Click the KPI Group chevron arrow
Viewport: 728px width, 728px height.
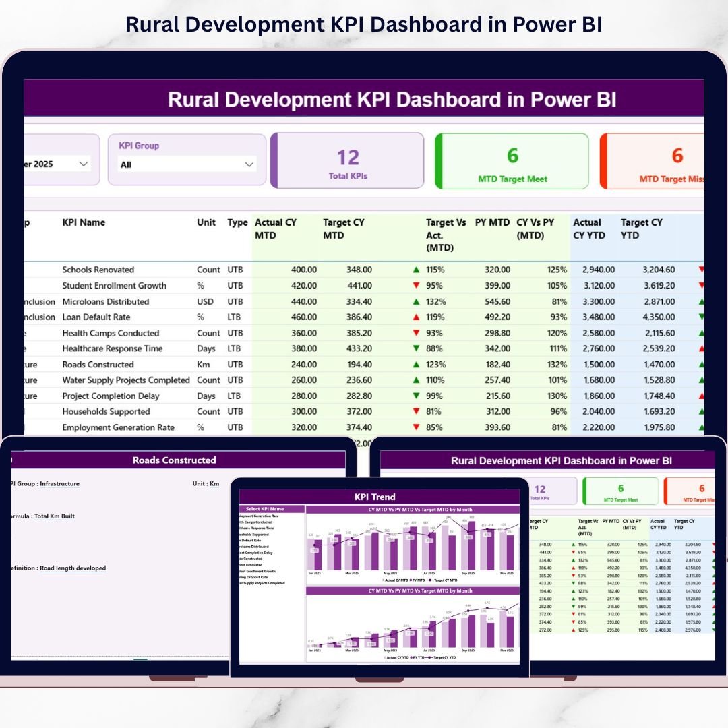tap(249, 164)
